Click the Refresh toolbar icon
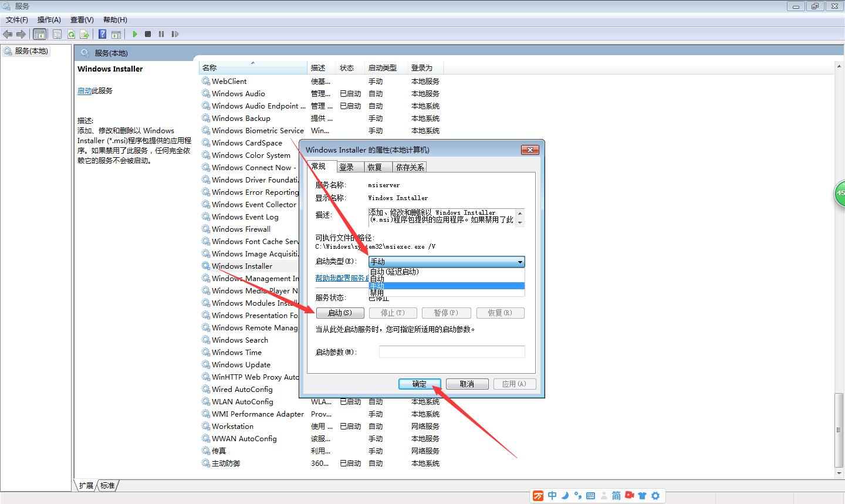This screenshot has height=504, width=845. tap(71, 34)
